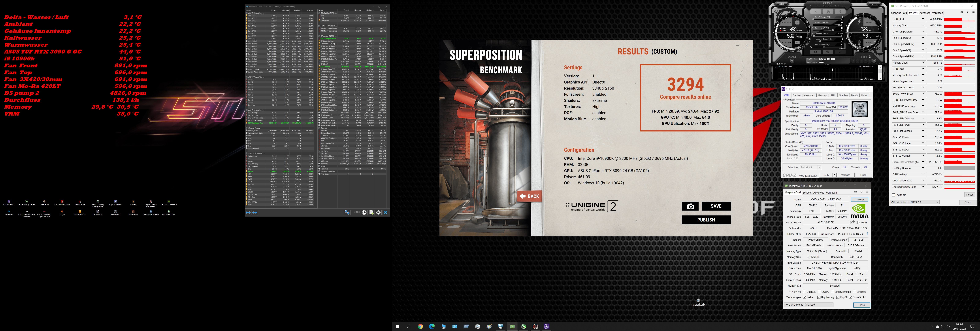Toggle CUDA checkbox in GPU-Z
This screenshot has height=331, width=980.
point(820,292)
